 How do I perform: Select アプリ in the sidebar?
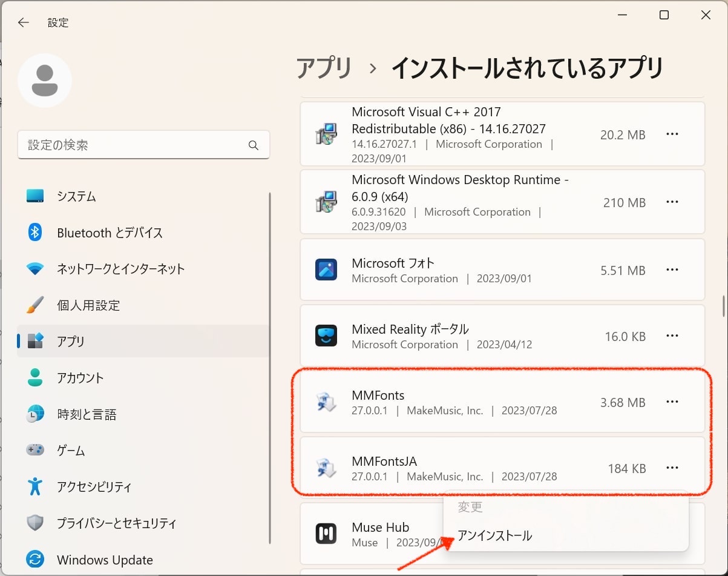[143, 341]
